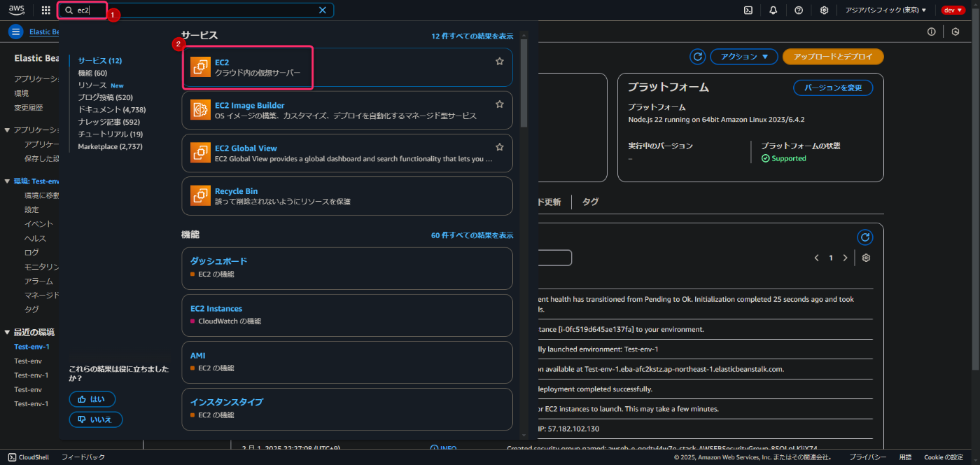This screenshot has height=465, width=980.
Task: Collapse the アプリケーション sidebar section
Action: pyautogui.click(x=7, y=130)
